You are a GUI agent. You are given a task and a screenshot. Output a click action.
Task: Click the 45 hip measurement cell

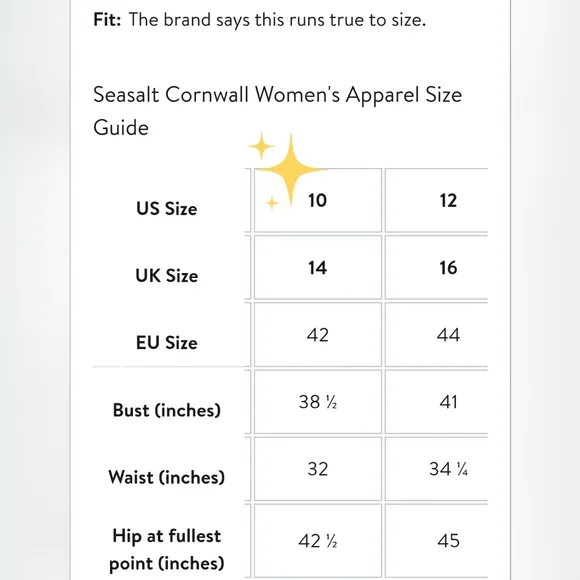[x=436, y=541]
